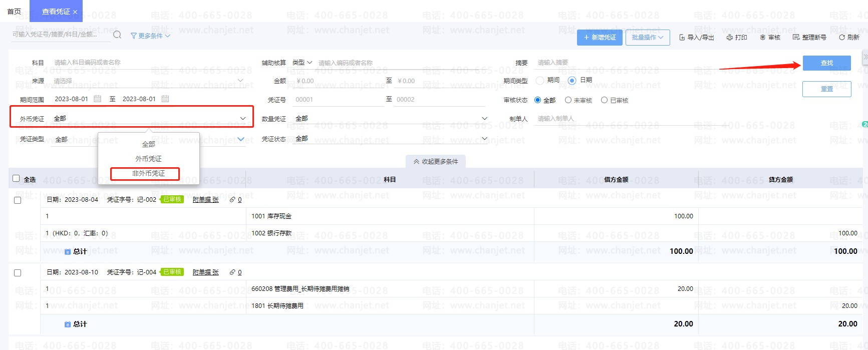
Task: Click the ending 凭证号 field 00002
Action: [440, 100]
